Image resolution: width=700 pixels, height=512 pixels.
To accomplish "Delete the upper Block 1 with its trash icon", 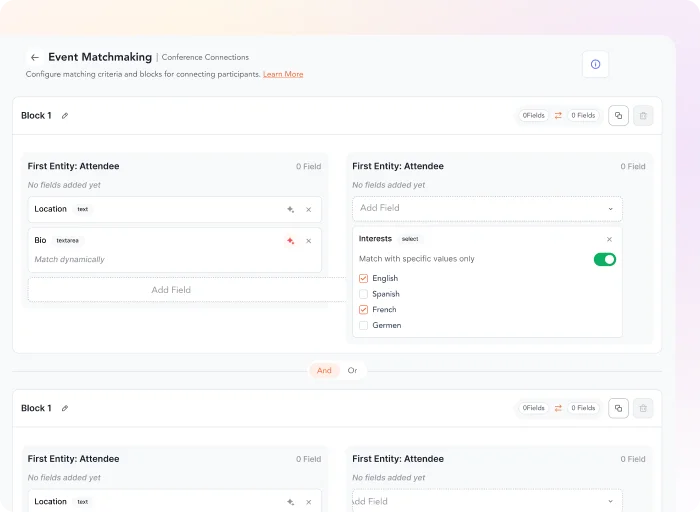I will click(643, 116).
